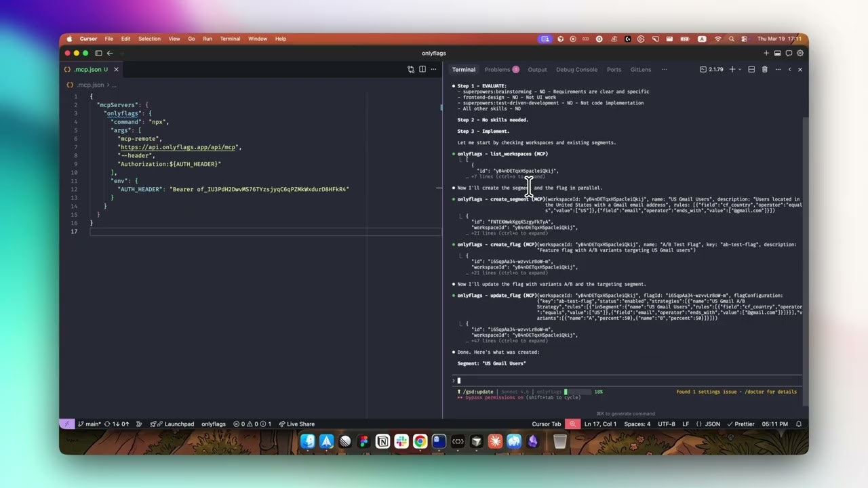
Task: Open the Selection menu
Action: (x=149, y=39)
